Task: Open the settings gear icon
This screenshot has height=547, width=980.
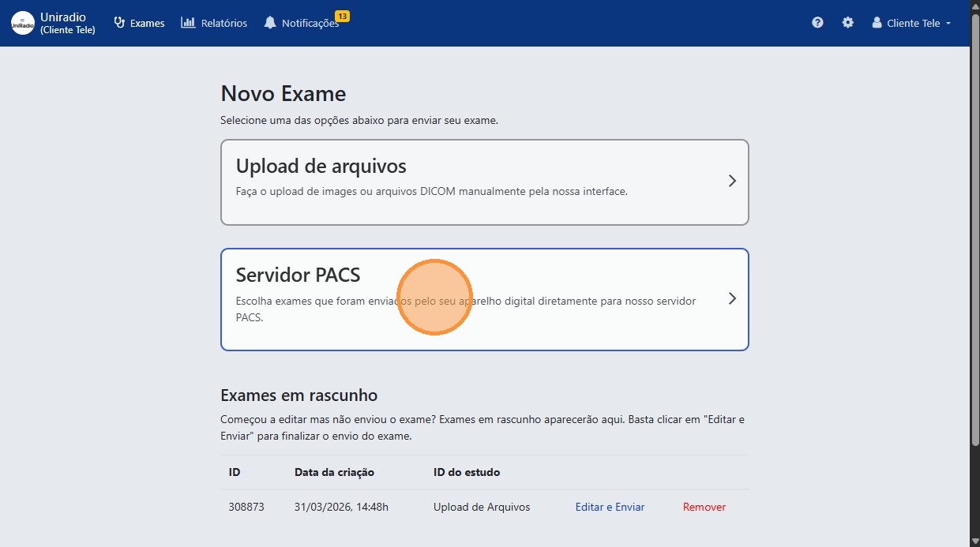Action: coord(847,22)
